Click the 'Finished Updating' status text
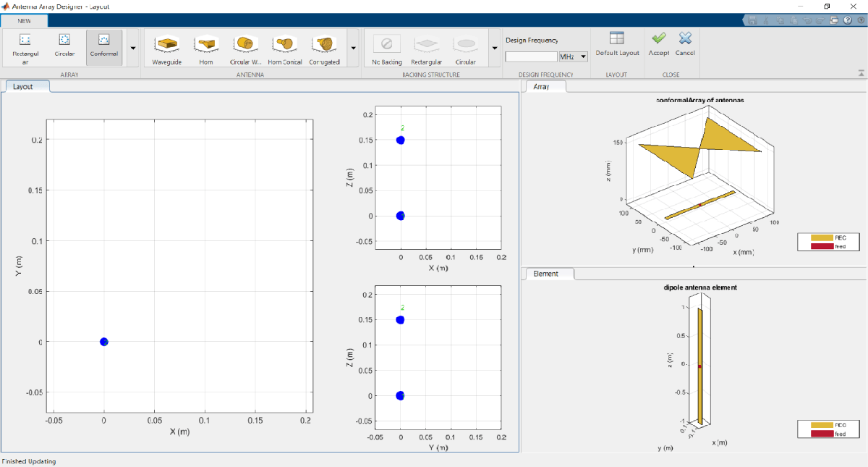 point(29,461)
